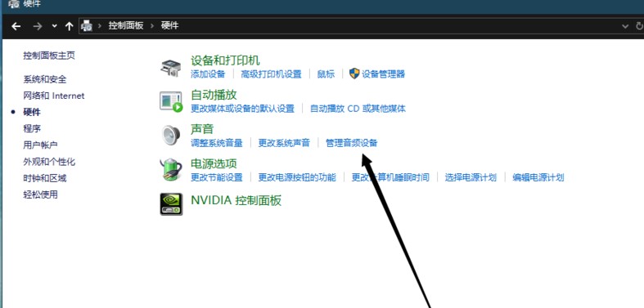Open 高级打印机设置
Screen dimensions: 644x308
pyautogui.click(x=271, y=74)
